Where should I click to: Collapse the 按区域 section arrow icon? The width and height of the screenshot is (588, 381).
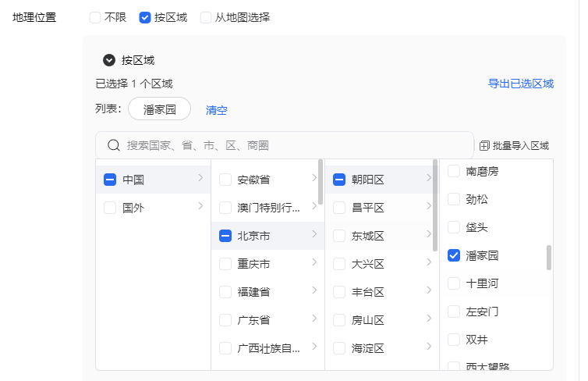[x=109, y=60]
